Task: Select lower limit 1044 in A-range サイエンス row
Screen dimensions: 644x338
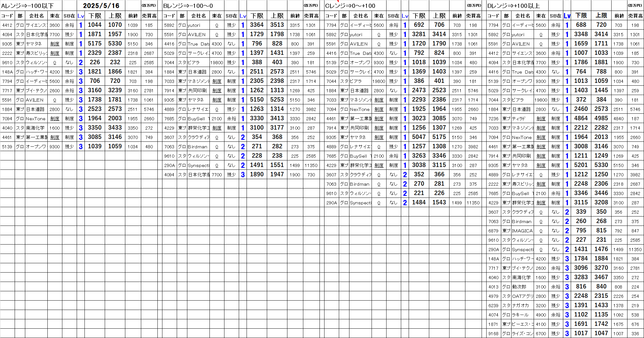Action: 95,25
